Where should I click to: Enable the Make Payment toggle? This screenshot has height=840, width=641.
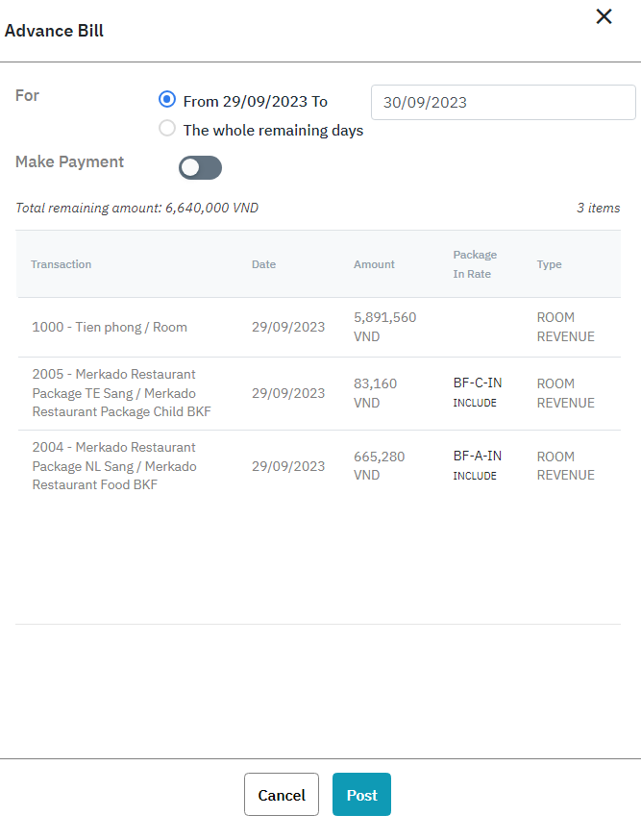(200, 168)
